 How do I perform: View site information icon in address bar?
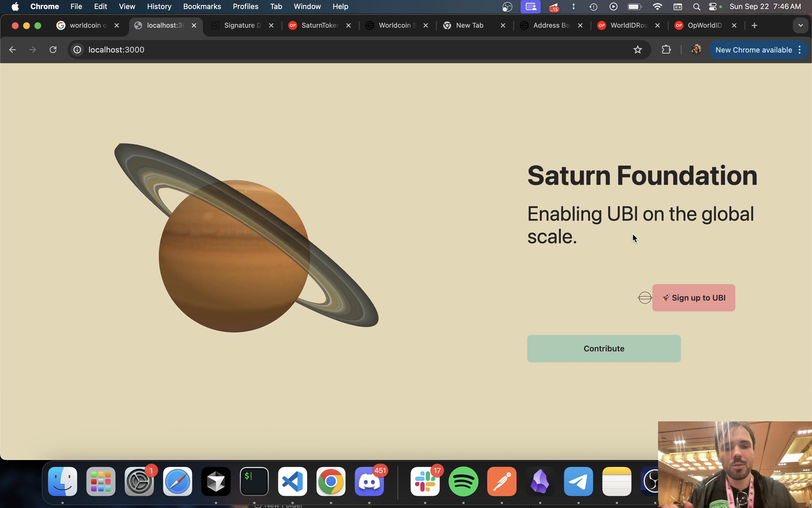[77, 50]
